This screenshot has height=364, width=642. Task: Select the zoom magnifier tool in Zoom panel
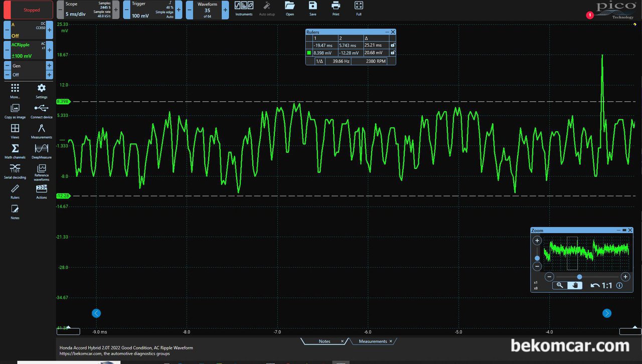pos(560,285)
